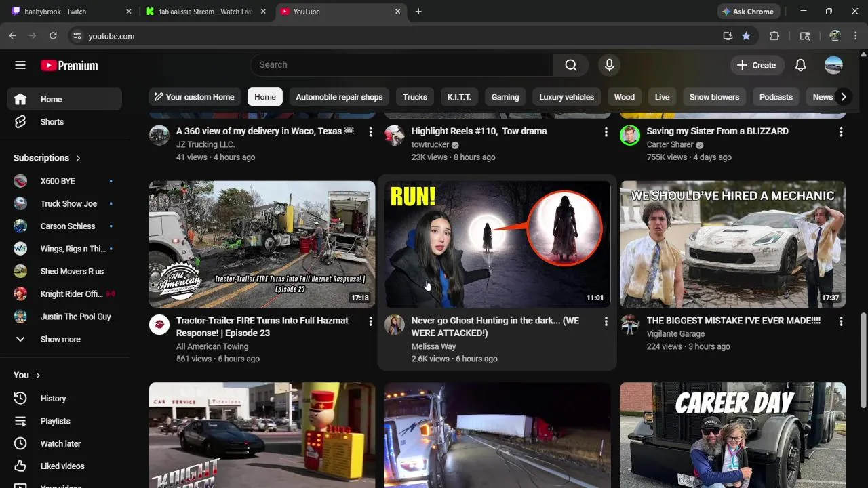
Task: Open Knight Rider Offi... live channel
Action: pyautogui.click(x=64, y=294)
